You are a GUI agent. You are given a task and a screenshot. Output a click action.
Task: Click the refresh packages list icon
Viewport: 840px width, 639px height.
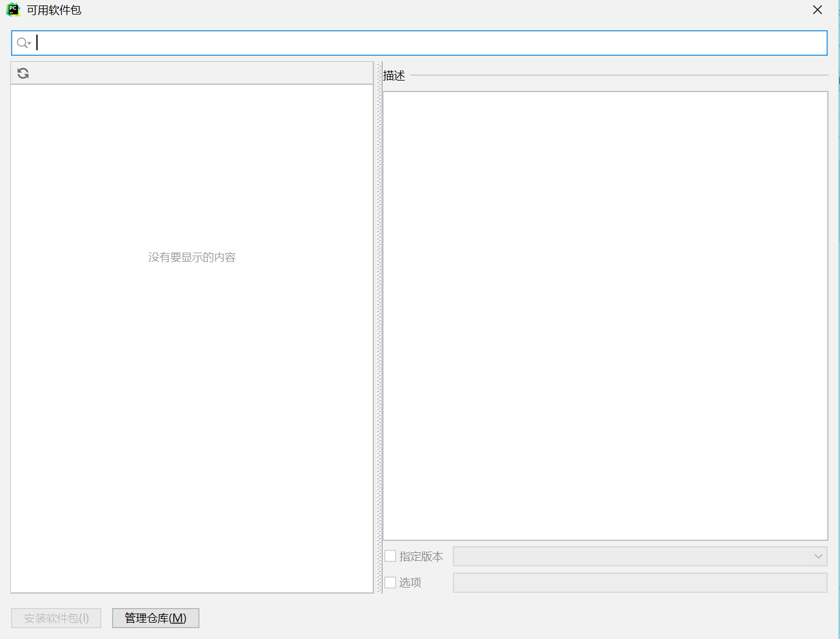point(23,73)
